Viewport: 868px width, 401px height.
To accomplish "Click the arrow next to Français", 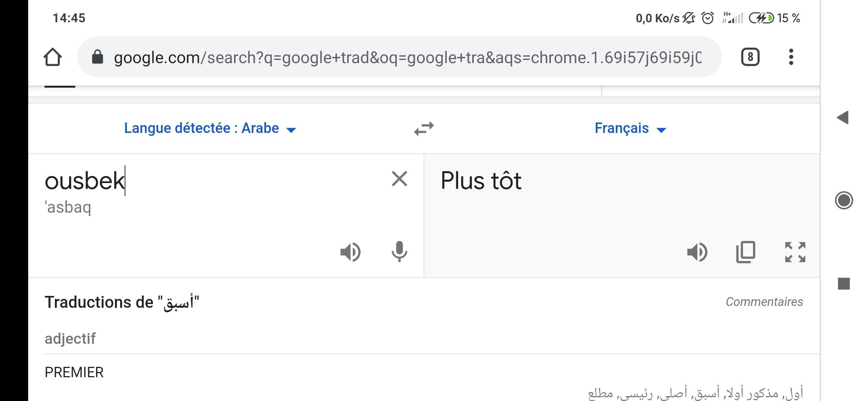I will pyautogui.click(x=661, y=130).
